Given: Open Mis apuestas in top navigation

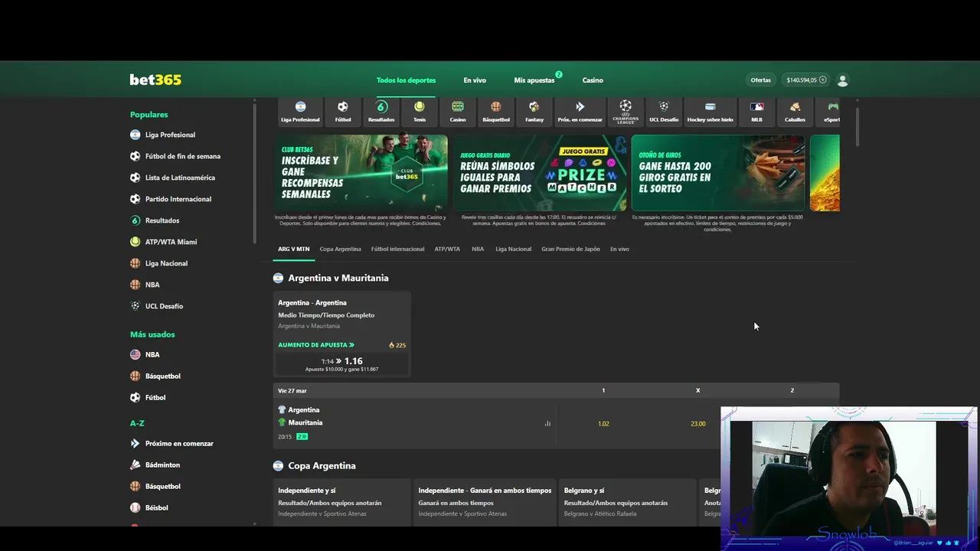Looking at the screenshot, I should [534, 80].
